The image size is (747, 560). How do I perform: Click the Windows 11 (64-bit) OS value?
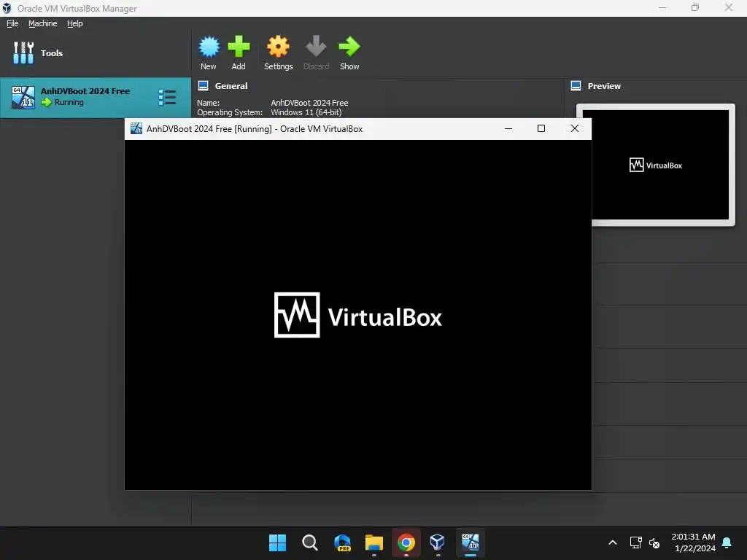point(306,112)
